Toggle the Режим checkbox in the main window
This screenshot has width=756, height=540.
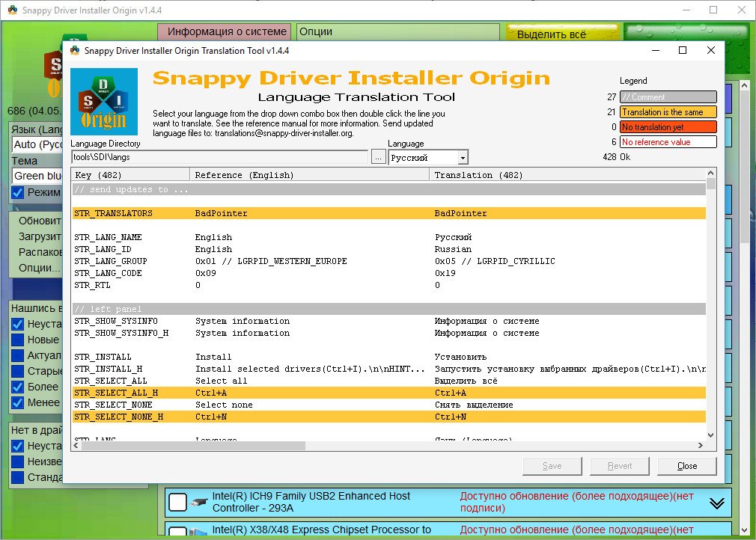(x=18, y=193)
